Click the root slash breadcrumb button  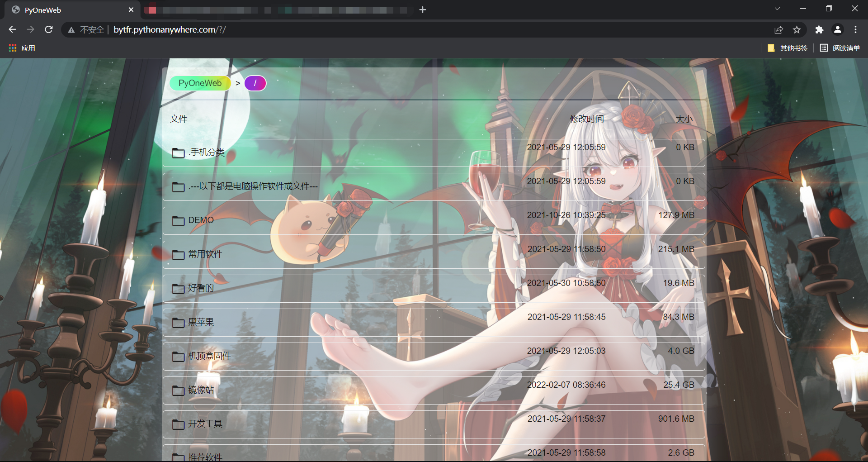pos(255,83)
